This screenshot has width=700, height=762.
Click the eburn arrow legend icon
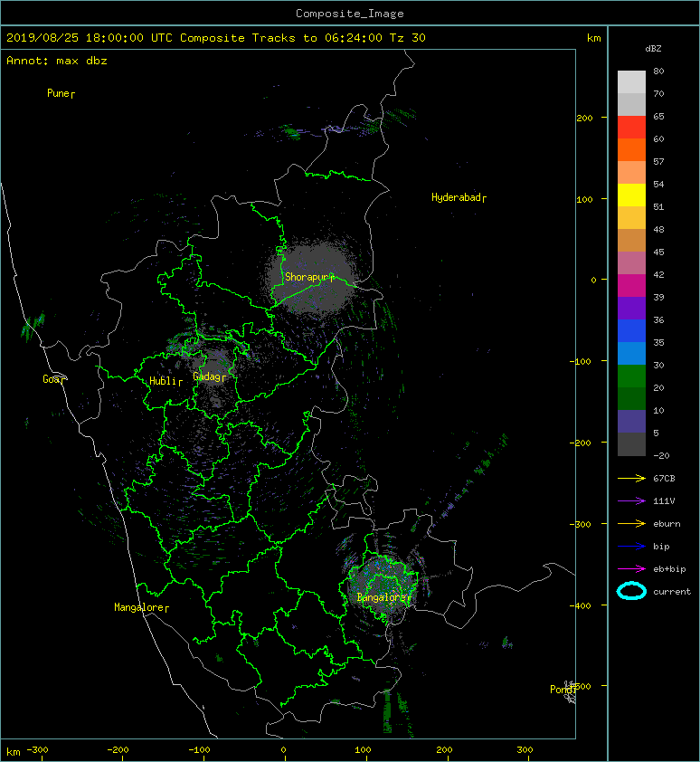click(x=631, y=523)
